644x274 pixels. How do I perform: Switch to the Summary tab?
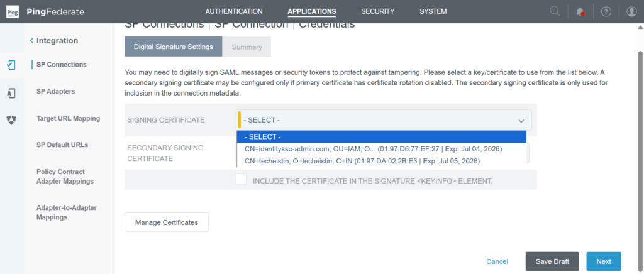[x=247, y=47]
